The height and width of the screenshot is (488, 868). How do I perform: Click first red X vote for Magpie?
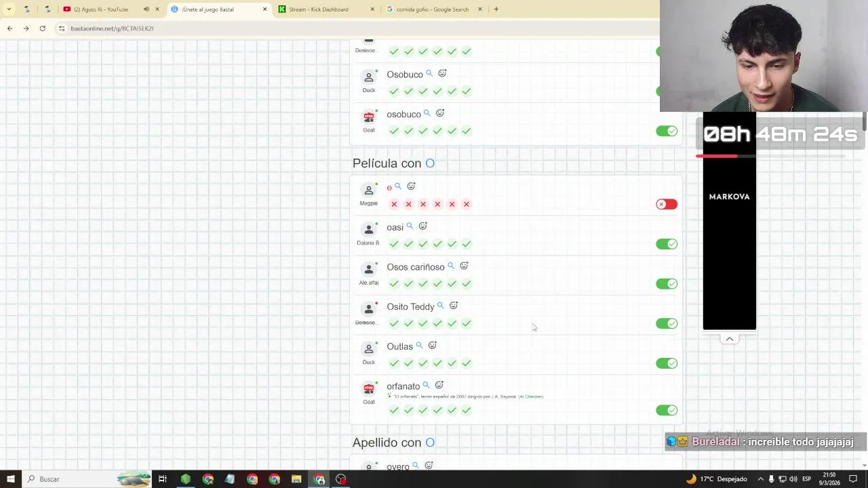394,204
